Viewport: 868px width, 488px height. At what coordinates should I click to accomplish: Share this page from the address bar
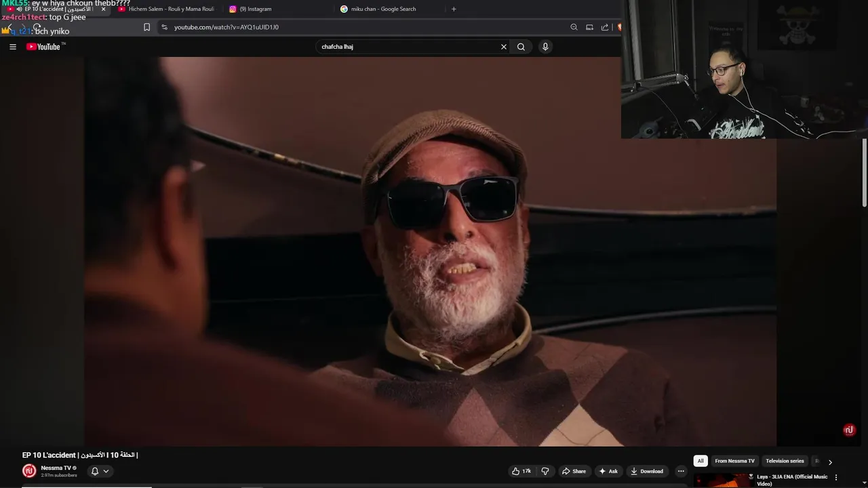point(604,27)
